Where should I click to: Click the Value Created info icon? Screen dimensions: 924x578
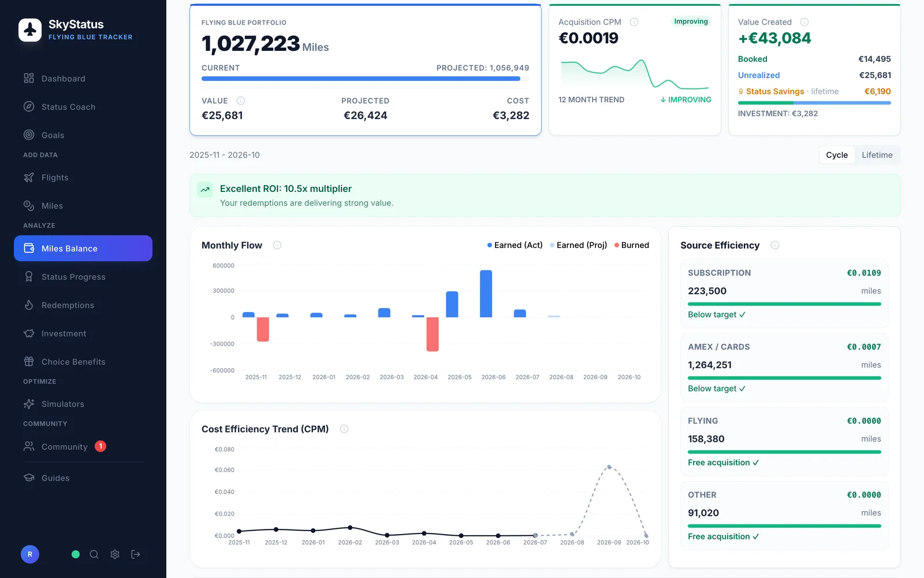(804, 22)
